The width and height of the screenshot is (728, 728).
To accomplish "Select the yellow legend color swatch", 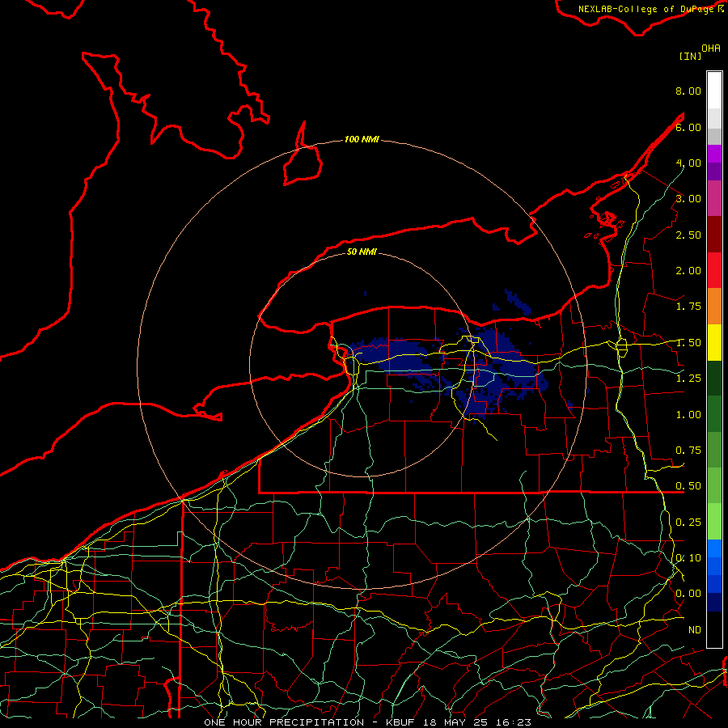I will click(x=714, y=342).
